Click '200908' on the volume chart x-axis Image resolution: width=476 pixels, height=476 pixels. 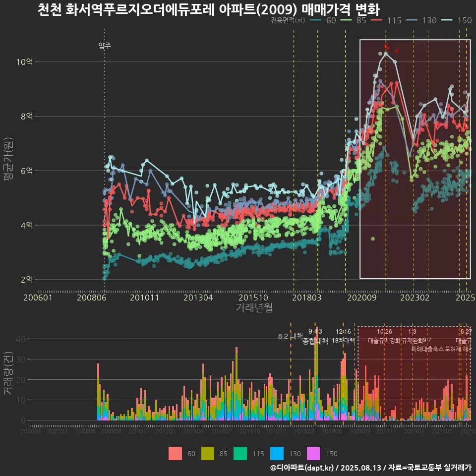pyautogui.click(x=111, y=431)
